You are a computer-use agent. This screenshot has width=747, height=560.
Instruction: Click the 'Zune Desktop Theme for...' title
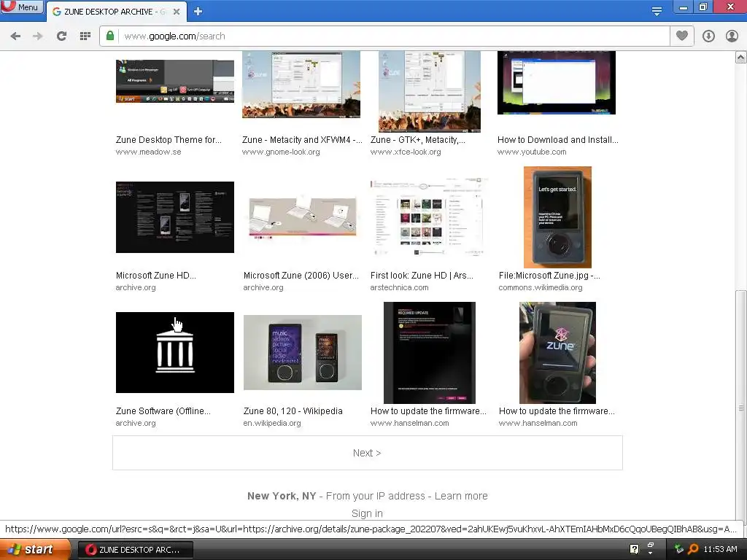[x=169, y=139]
